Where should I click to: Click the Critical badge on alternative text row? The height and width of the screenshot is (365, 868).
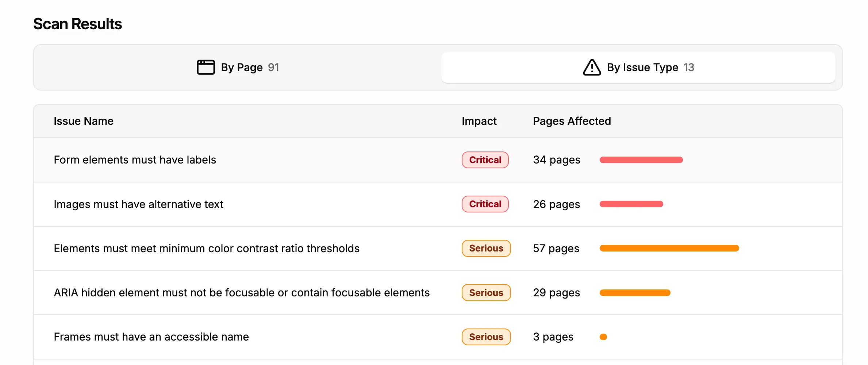485,204
